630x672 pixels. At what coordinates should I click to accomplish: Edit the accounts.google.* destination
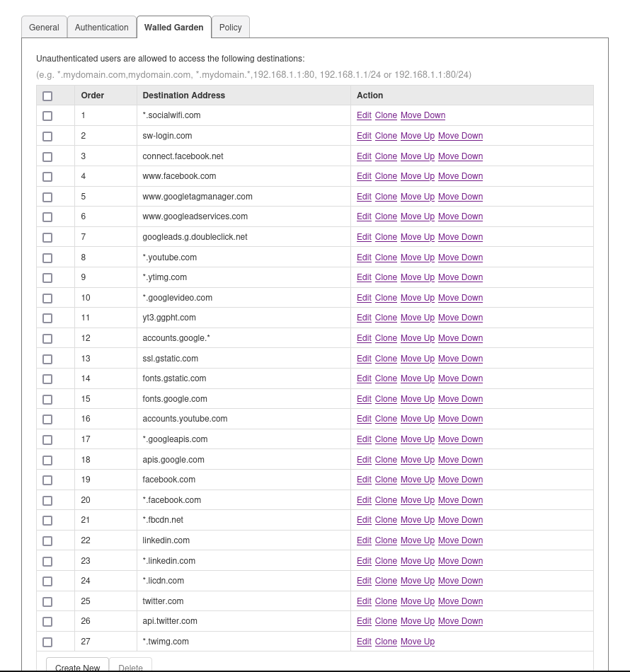pos(364,338)
